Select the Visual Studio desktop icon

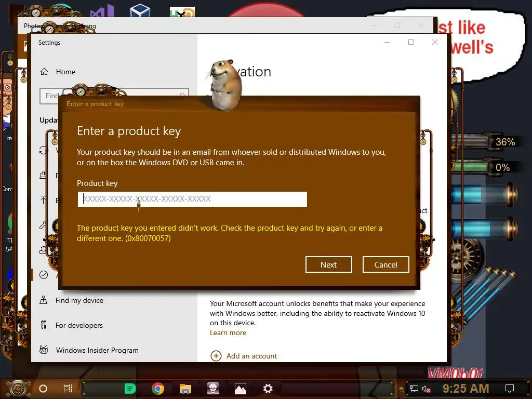point(102,11)
